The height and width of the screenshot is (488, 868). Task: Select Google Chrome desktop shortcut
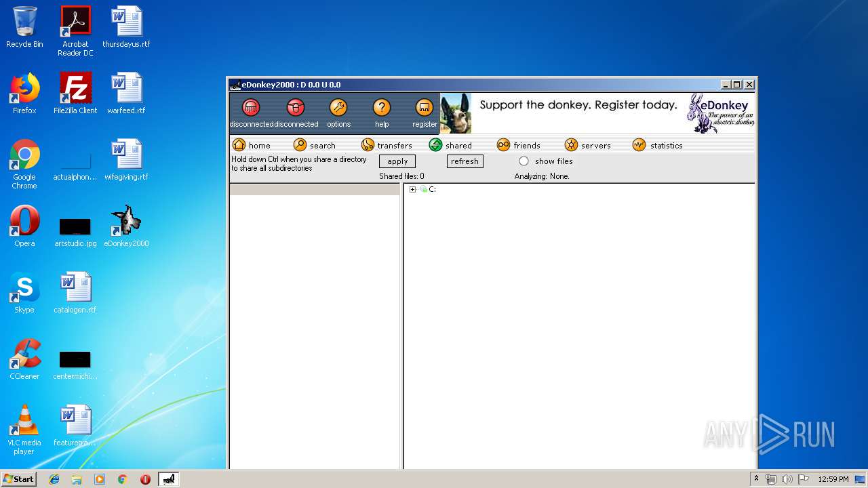24,164
